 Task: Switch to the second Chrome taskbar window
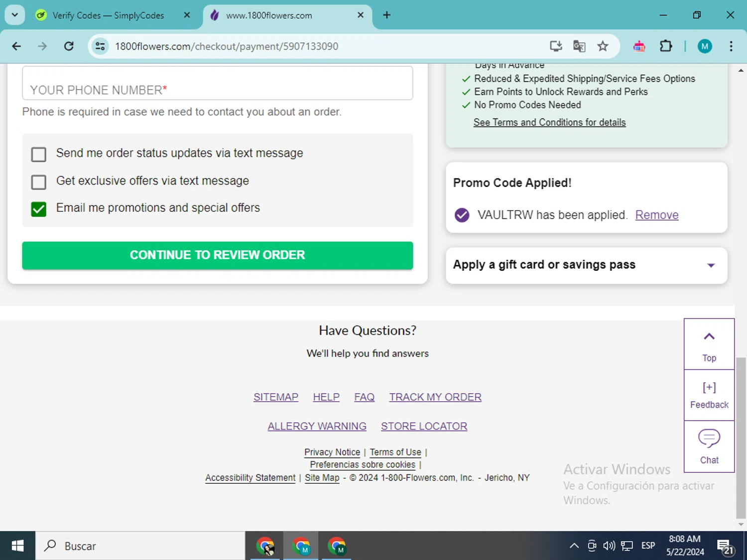click(301, 546)
